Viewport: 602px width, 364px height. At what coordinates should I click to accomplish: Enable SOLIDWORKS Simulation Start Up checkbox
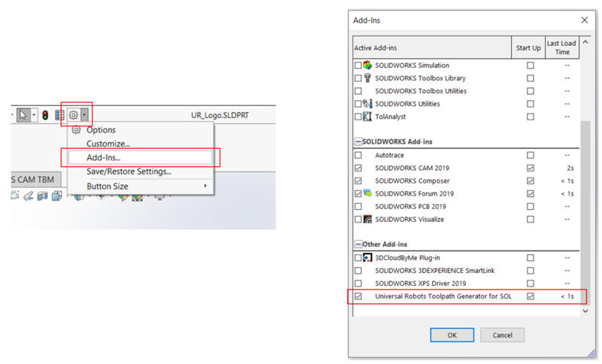[531, 65]
